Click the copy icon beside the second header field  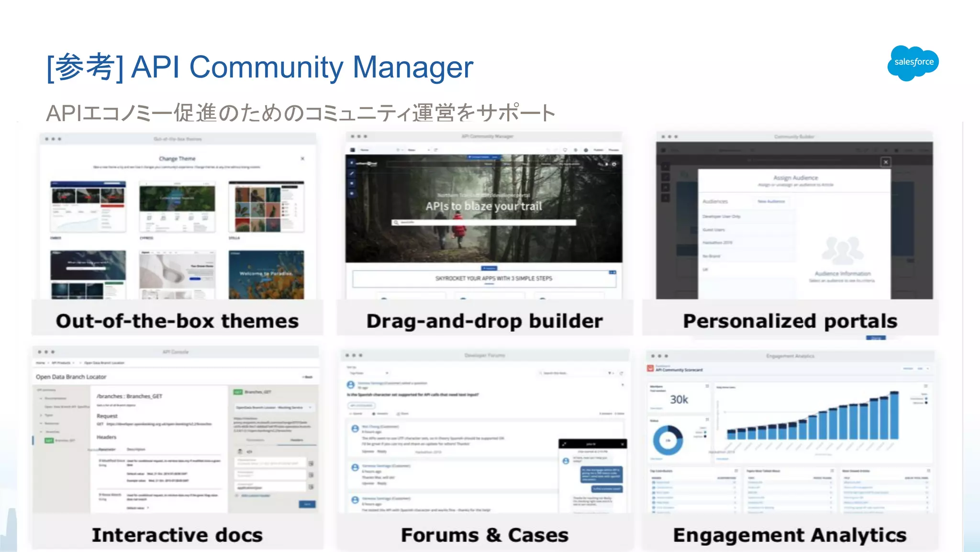pyautogui.click(x=311, y=475)
